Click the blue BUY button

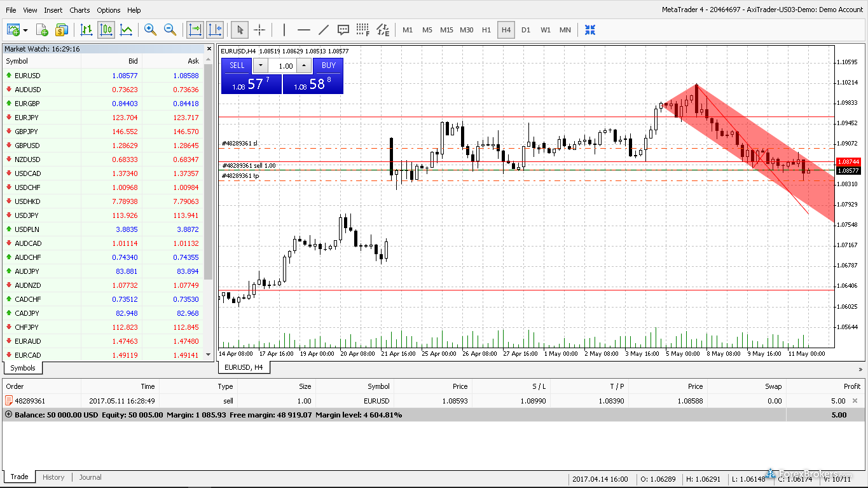tap(328, 65)
